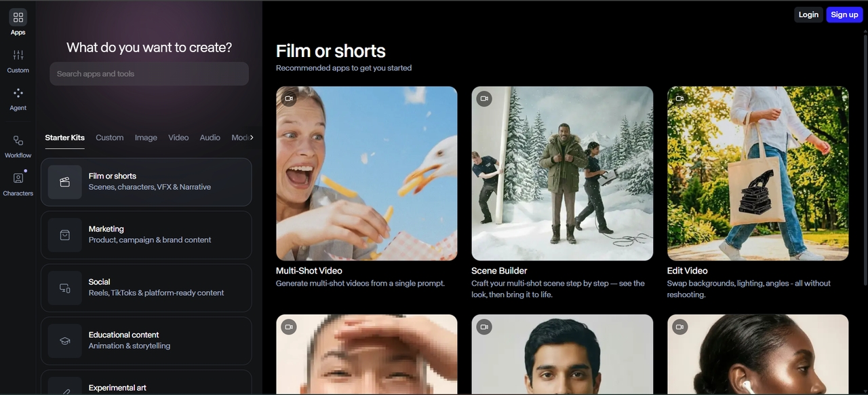The image size is (868, 395).
Task: Click the Login button
Action: [808, 15]
